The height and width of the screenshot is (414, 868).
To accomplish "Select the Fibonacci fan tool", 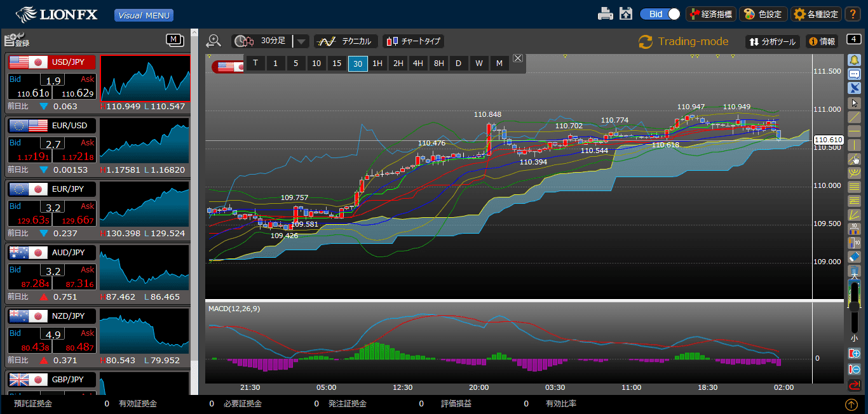I will tap(854, 215).
